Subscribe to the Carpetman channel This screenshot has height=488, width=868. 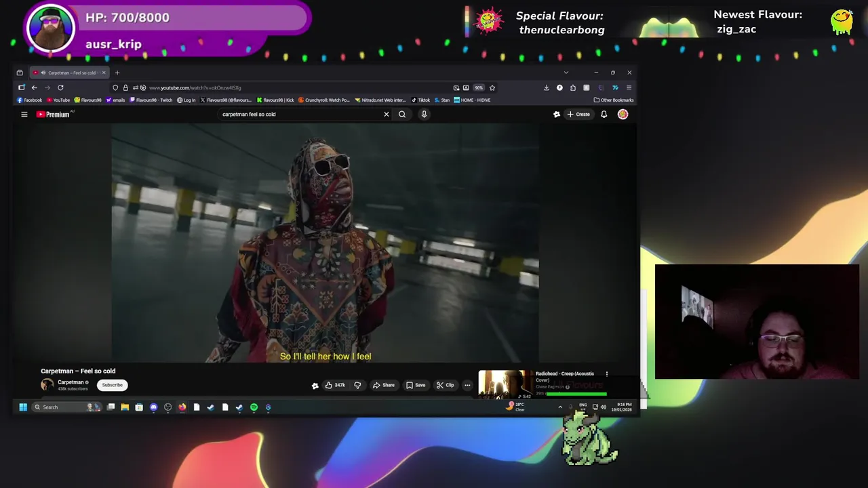click(113, 385)
